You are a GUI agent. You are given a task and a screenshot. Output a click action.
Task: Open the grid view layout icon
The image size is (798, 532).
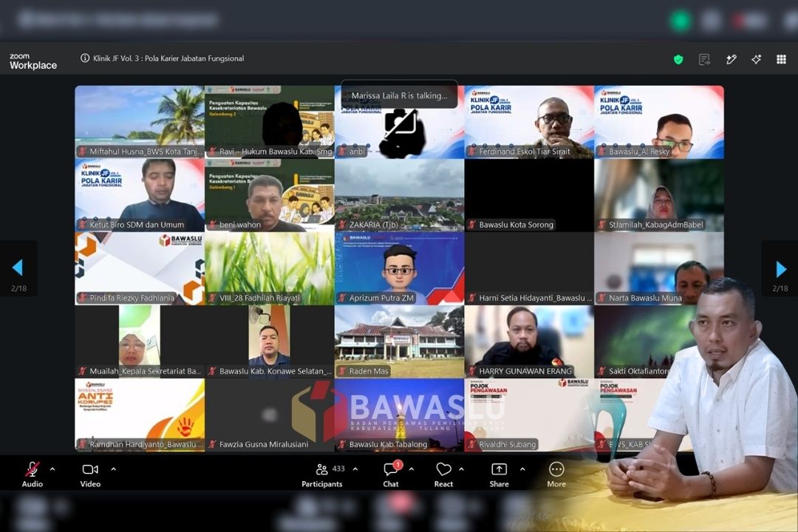781,60
